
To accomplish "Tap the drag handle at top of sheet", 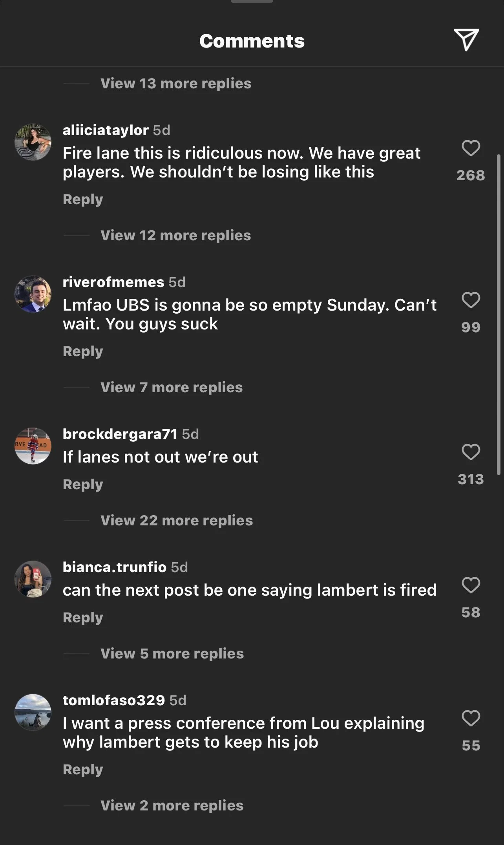I will [x=252, y=1].
